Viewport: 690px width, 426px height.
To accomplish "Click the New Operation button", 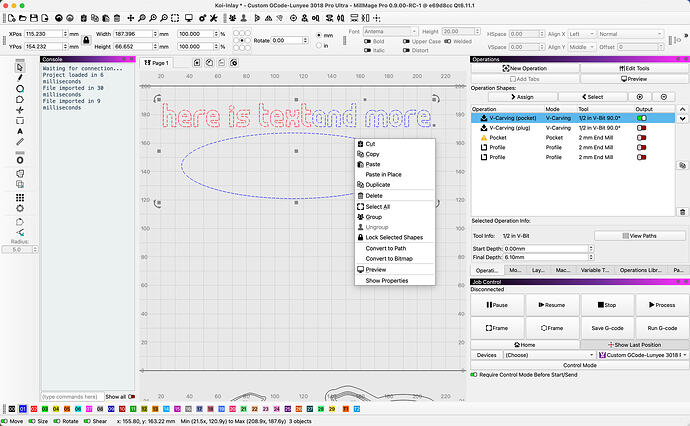I will (x=525, y=68).
